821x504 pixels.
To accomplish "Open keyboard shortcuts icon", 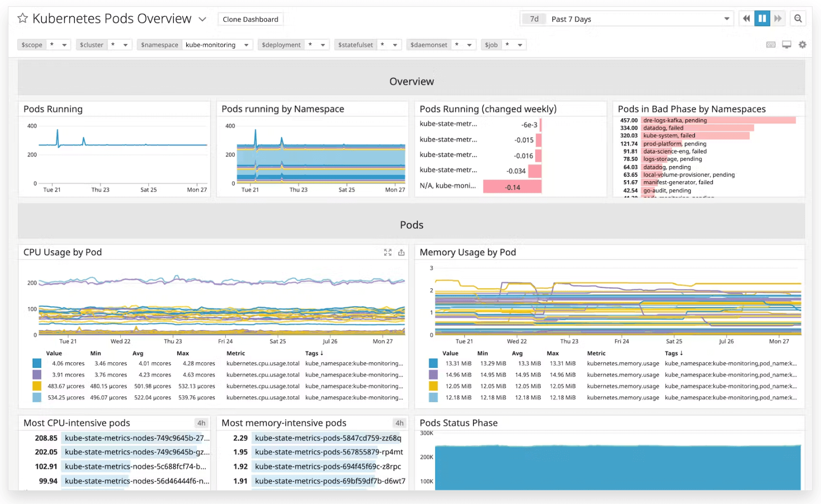I will (x=771, y=45).
